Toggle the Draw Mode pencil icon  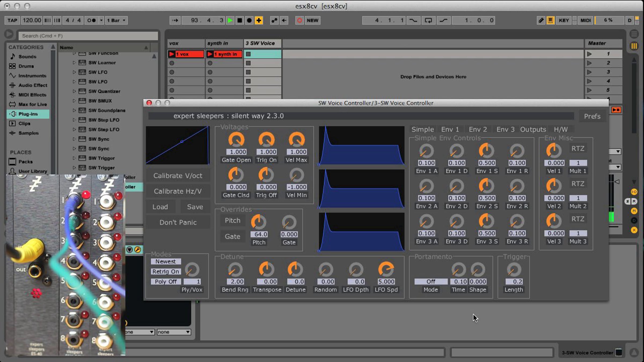pos(541,20)
